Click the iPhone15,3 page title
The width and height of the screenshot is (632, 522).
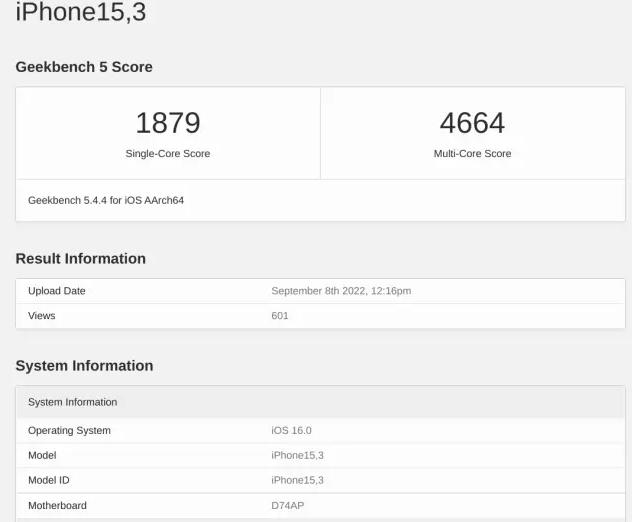(81, 12)
